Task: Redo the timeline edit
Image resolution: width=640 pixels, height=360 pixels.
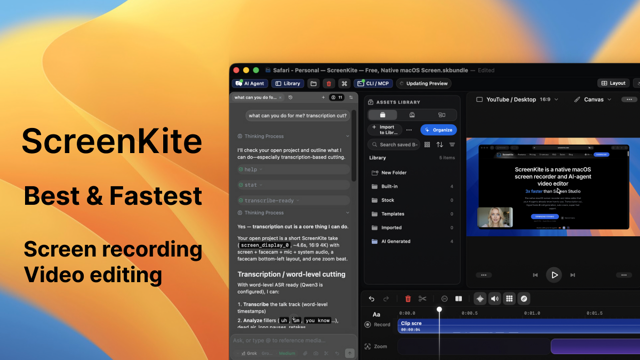Action: click(386, 299)
